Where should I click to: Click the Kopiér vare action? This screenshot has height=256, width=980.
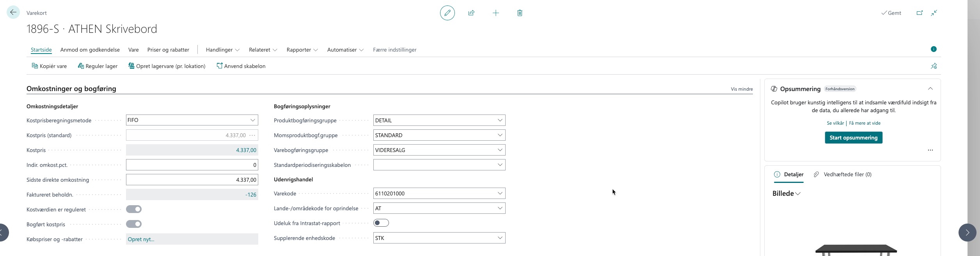pos(49,66)
